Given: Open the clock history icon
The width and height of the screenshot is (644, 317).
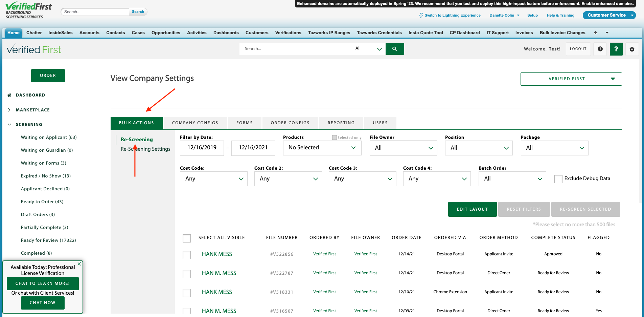Looking at the screenshot, I should point(600,49).
